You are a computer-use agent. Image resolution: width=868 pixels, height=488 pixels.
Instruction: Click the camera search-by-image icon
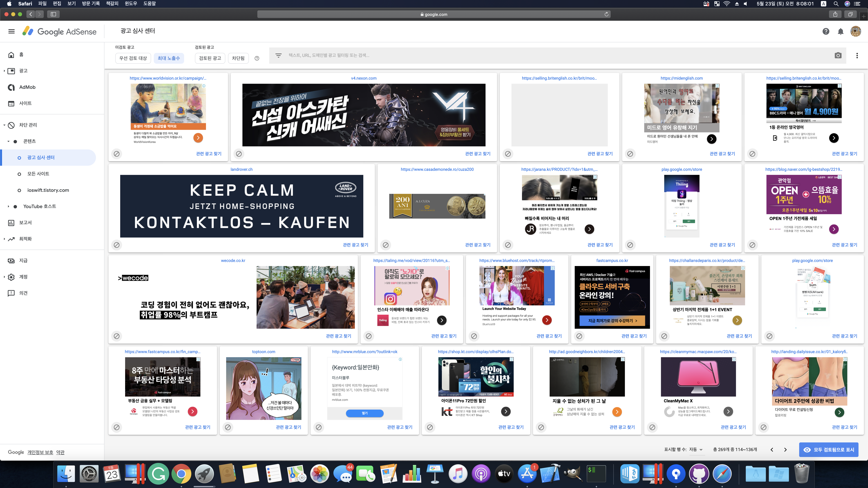(838, 56)
